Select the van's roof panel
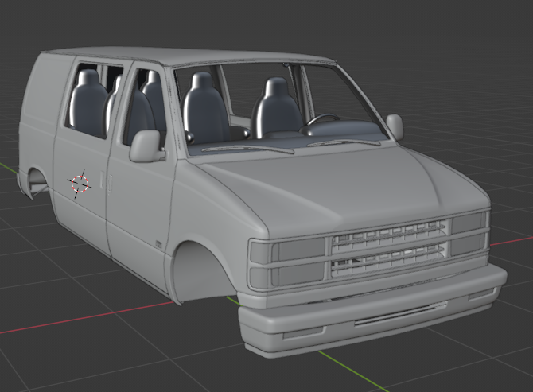Viewport: 533px width, 392px height. (190, 55)
